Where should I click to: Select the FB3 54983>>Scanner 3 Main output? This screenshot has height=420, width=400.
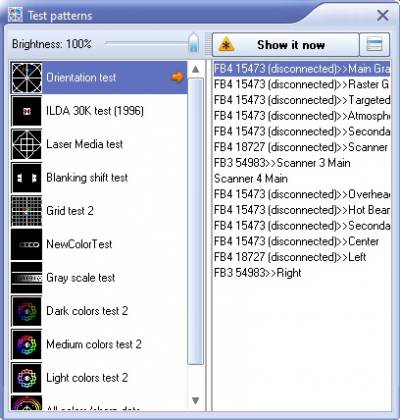pyautogui.click(x=282, y=163)
